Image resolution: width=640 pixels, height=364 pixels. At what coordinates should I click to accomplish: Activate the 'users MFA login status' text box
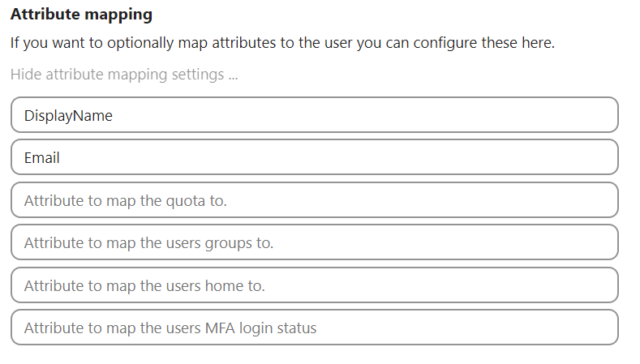(x=315, y=328)
